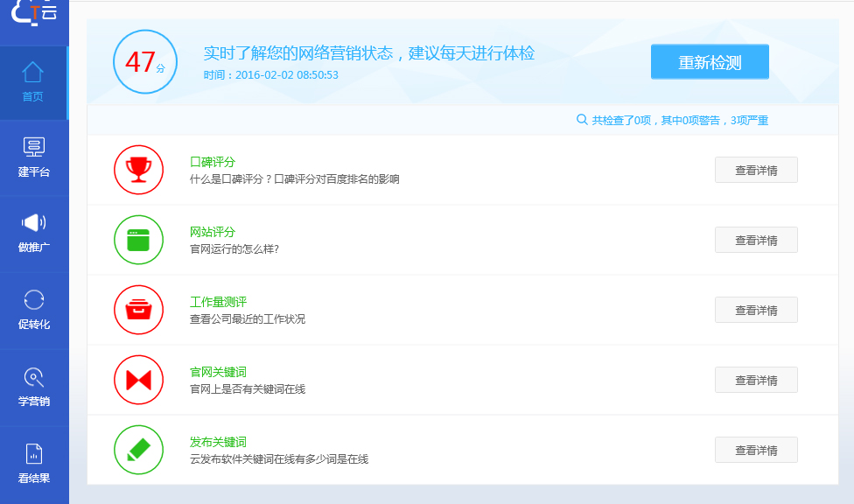Click the red trophy 口碑评分 icon
Image resolution: width=854 pixels, height=504 pixels.
pyautogui.click(x=138, y=170)
